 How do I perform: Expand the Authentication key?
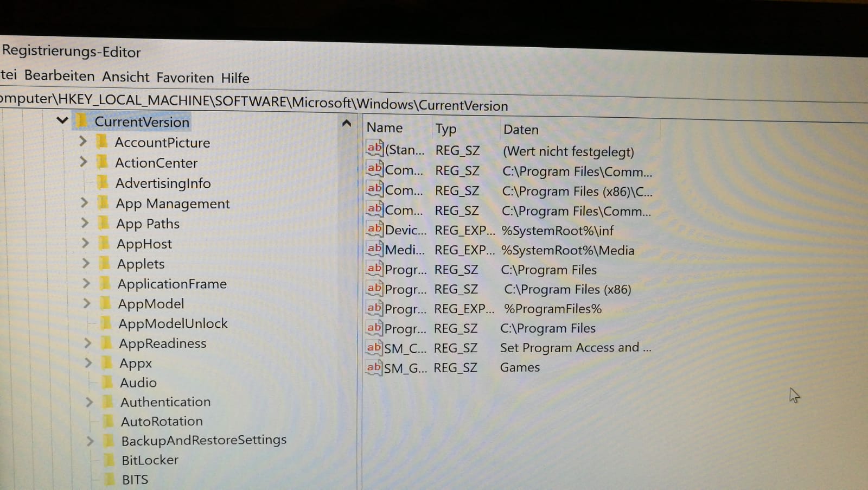[90, 402]
